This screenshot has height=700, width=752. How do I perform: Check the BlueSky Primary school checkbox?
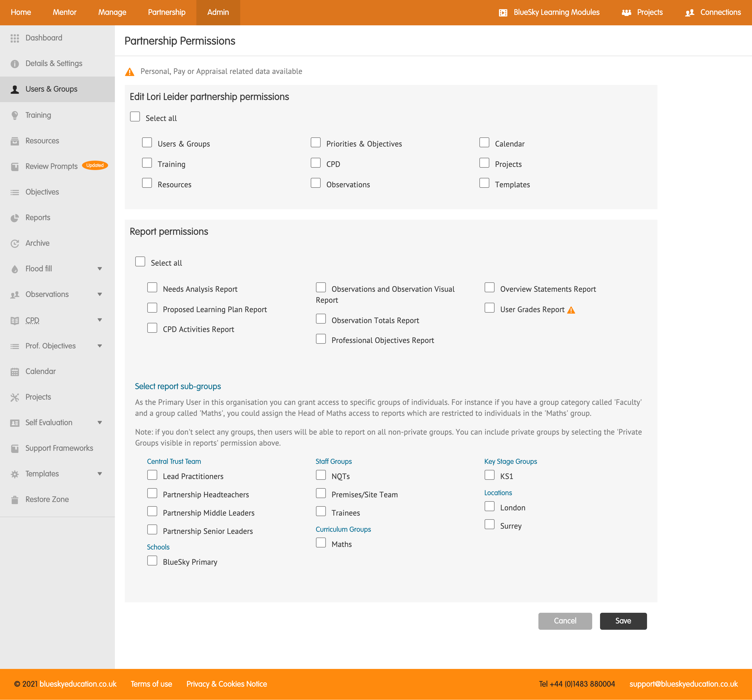coord(152,561)
